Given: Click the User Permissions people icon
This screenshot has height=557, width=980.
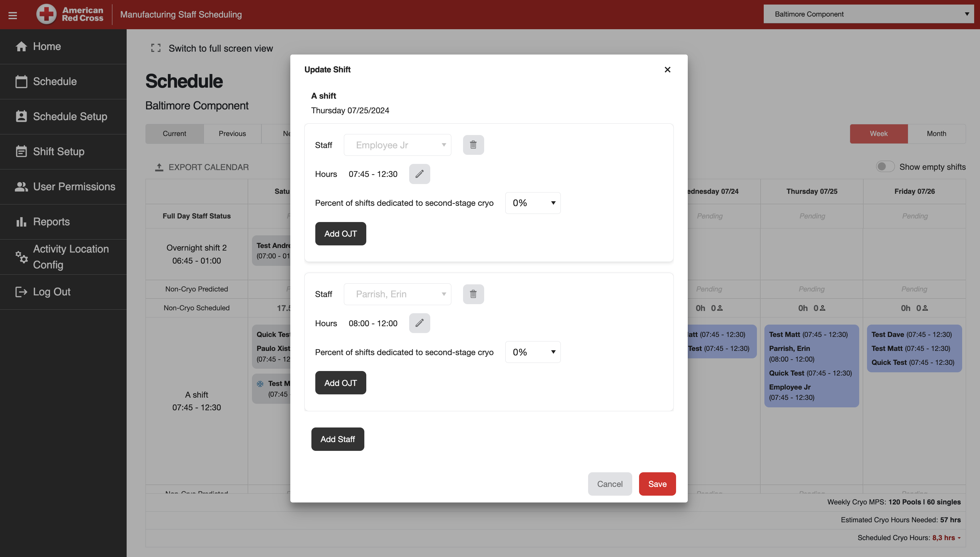Looking at the screenshot, I should 21,187.
